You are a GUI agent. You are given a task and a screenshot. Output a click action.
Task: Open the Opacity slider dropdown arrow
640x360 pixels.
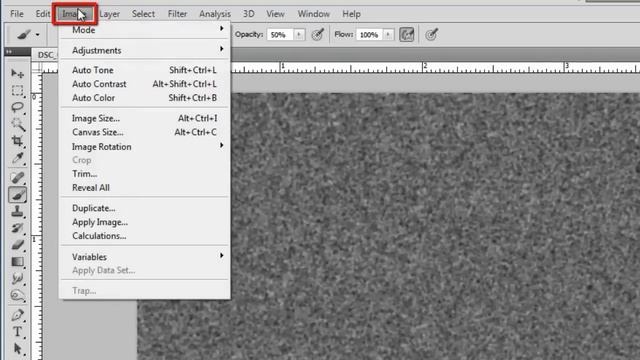tap(299, 35)
